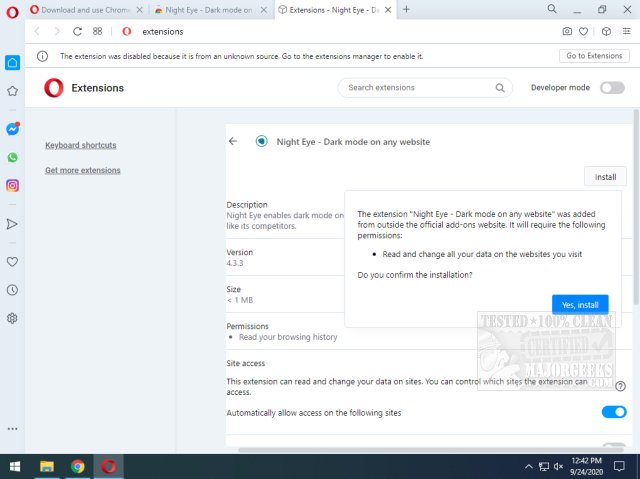640x479 pixels.
Task: Open Keyboard shortcuts link
Action: coord(81,145)
